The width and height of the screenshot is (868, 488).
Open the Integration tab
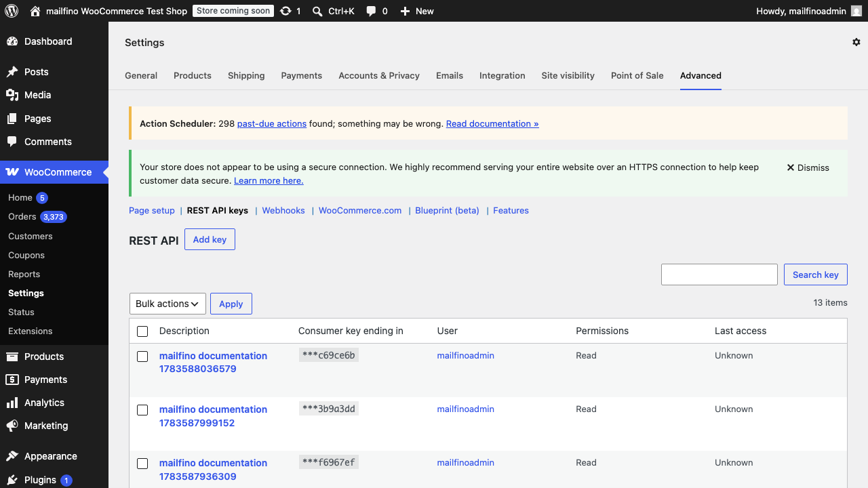[502, 75]
